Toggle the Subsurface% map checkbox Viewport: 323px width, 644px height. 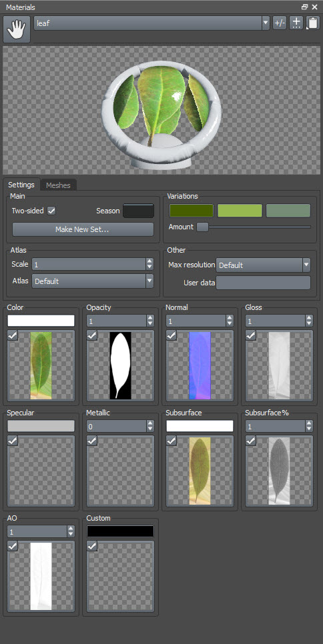[250, 440]
